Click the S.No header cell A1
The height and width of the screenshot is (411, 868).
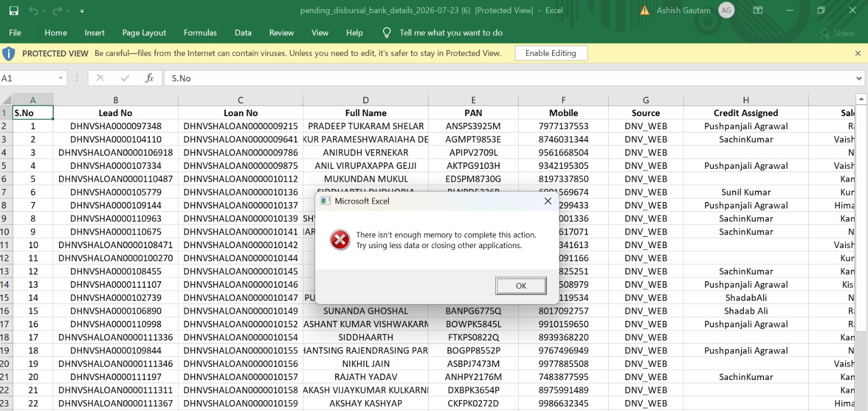coord(33,113)
